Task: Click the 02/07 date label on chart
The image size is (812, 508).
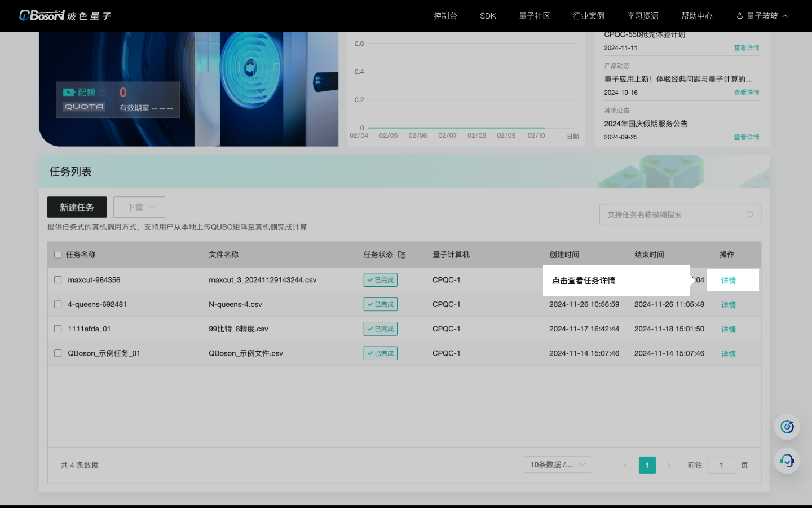Action: 448,135
